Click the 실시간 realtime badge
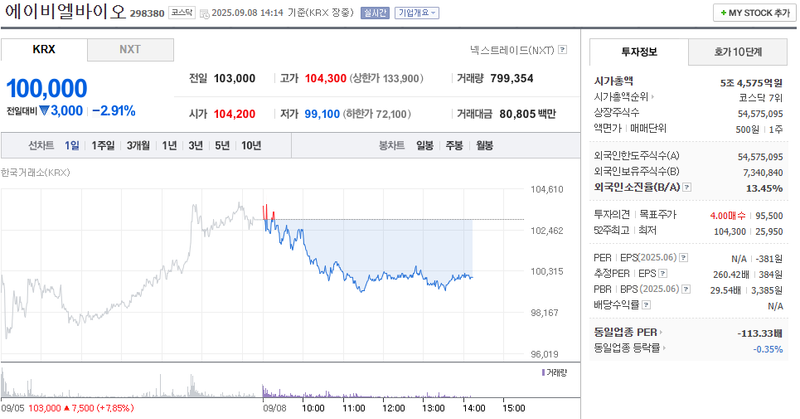The image size is (800, 419). tap(375, 13)
